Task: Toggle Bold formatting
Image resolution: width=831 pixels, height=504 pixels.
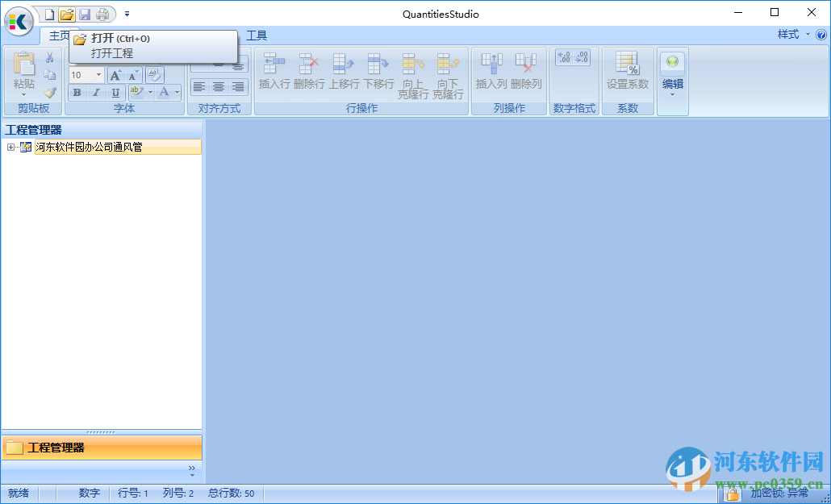Action: pos(77,92)
